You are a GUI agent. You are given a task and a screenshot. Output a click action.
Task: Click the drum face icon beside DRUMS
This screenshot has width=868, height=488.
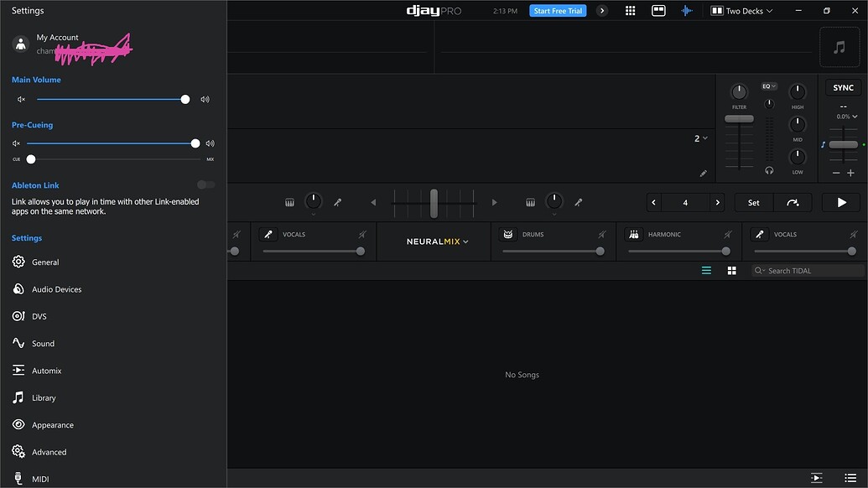tap(507, 234)
